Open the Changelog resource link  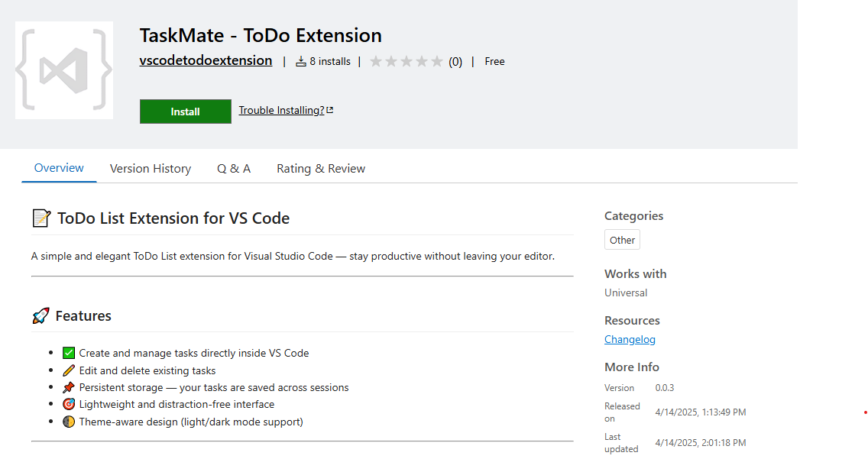[630, 339]
